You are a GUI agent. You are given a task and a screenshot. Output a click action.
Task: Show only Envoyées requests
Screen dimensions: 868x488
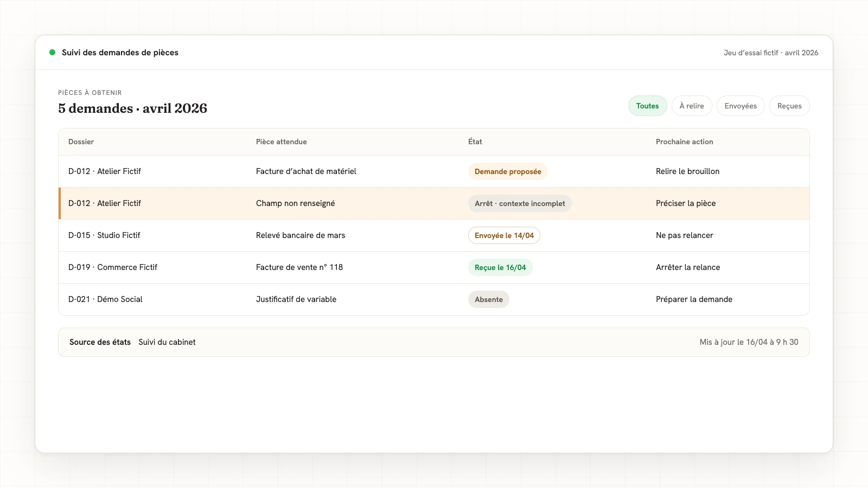click(x=741, y=106)
